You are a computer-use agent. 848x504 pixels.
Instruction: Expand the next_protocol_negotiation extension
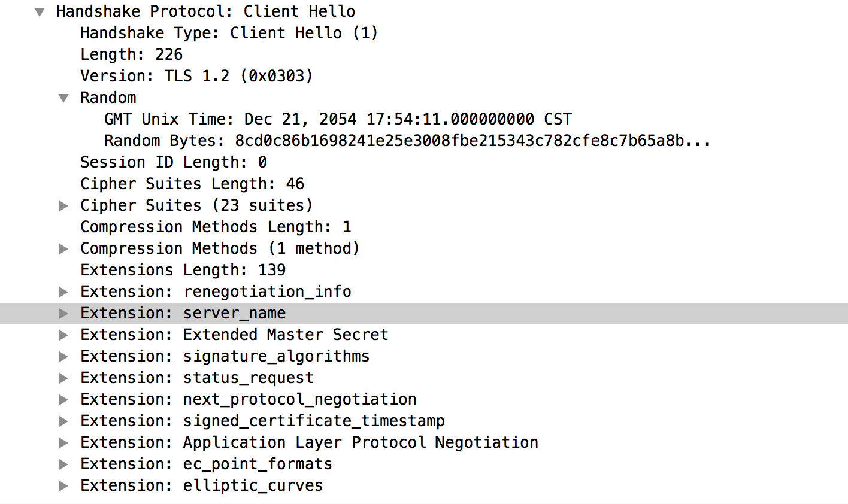63,400
